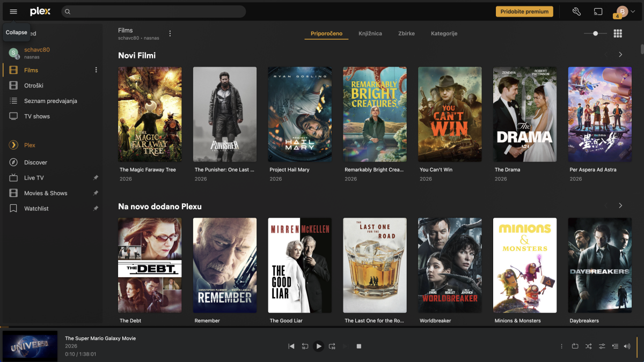Screen dimensions: 644x362
Task: Open the Kategorije tab
Action: tap(444, 33)
